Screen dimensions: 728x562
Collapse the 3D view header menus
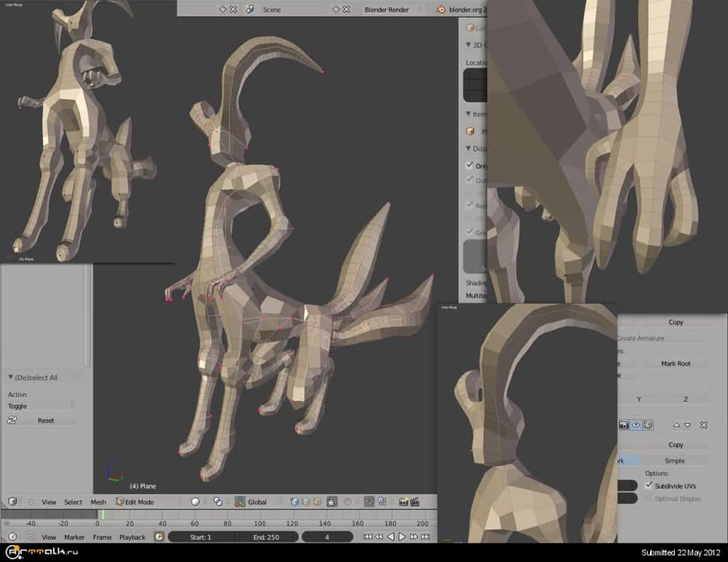31,501
